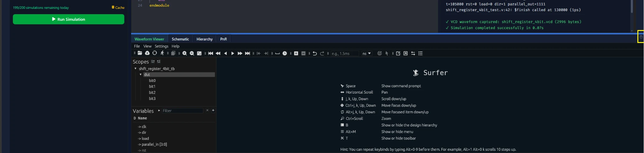Open a waveform file with the folder icon
644x153 pixels.
pyautogui.click(x=140, y=53)
